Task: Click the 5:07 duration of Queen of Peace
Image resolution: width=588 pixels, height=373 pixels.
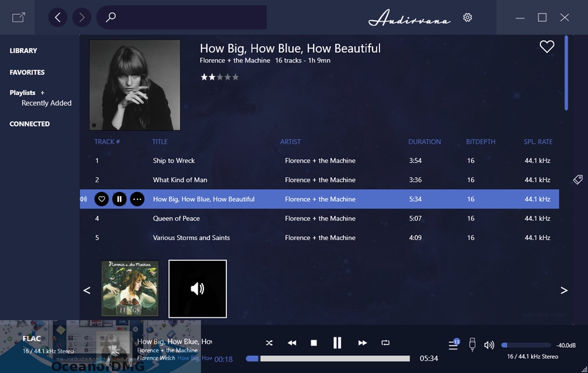Action: coord(415,218)
